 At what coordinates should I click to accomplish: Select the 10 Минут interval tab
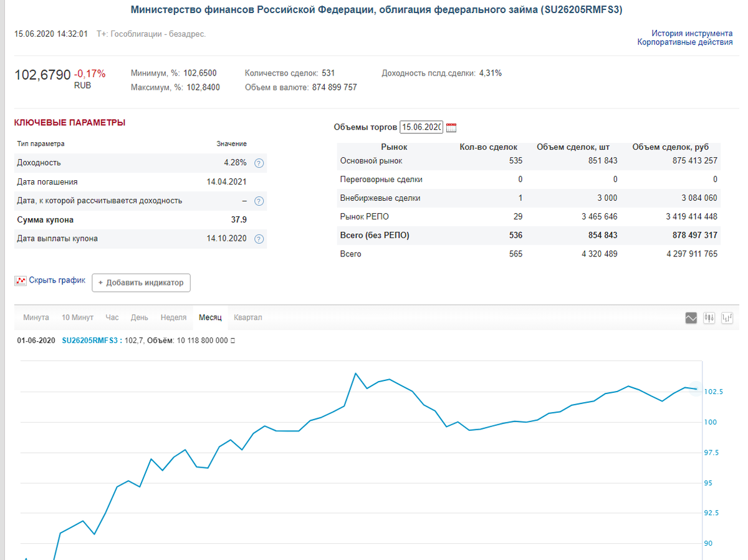point(79,317)
